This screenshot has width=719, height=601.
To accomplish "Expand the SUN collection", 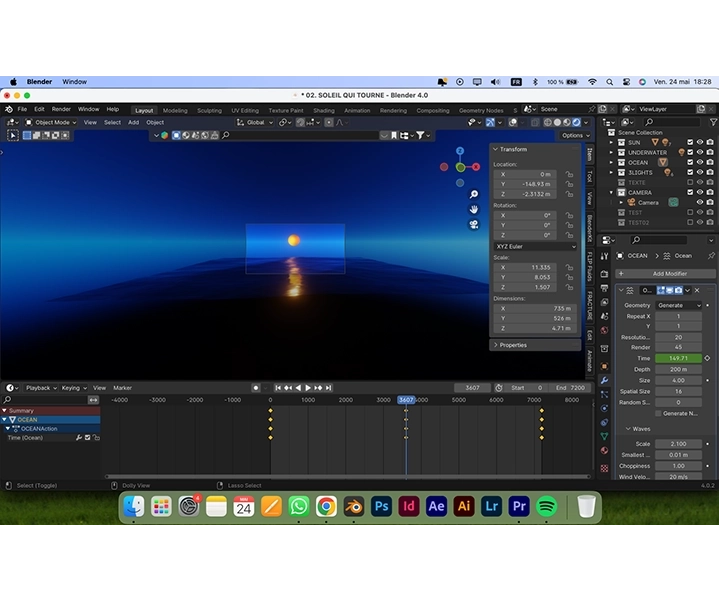I will (611, 143).
